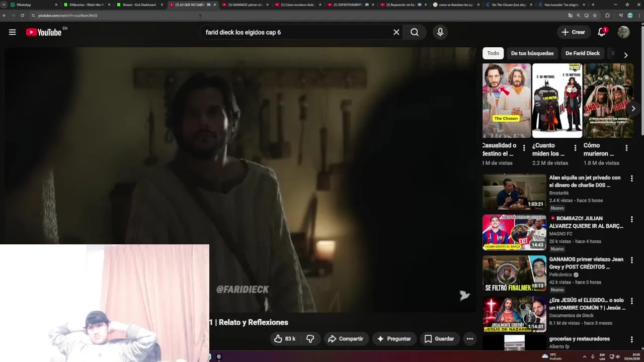Open options for 'Casualidad o destino' Short
Image resolution: width=644 pixels, height=362 pixels.
click(524, 148)
